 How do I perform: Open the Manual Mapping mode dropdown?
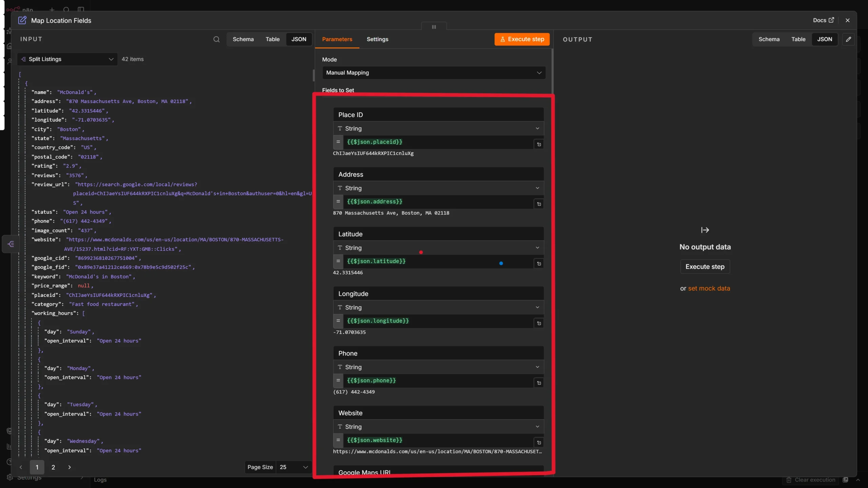pos(434,73)
